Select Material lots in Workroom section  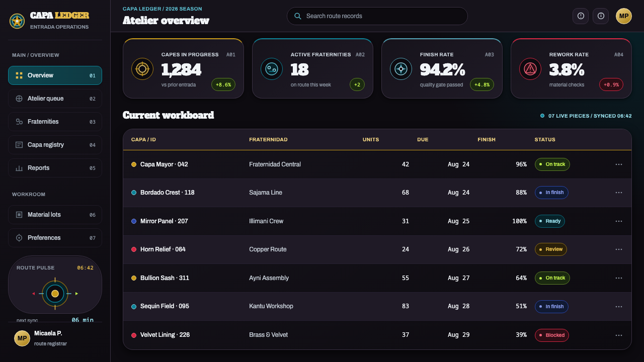[x=55, y=215]
